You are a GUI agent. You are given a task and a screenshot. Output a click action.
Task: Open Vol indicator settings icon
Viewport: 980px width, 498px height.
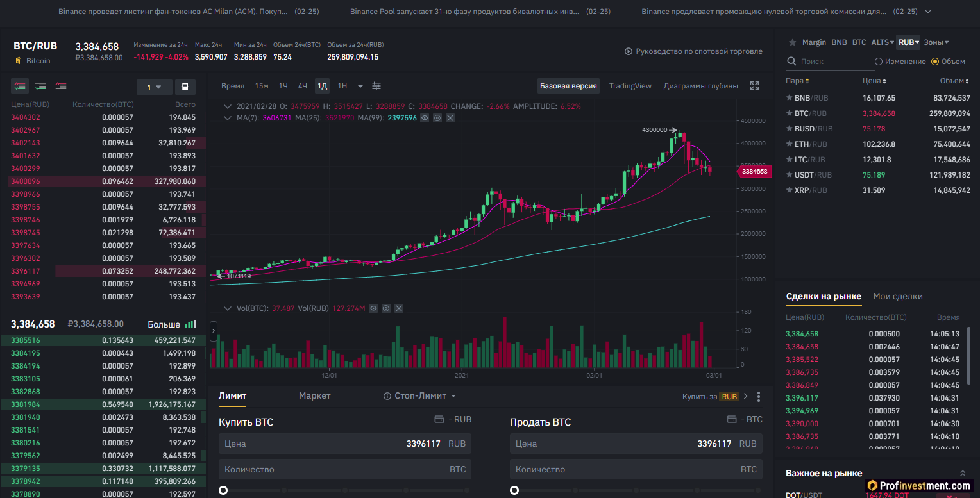[386, 308]
